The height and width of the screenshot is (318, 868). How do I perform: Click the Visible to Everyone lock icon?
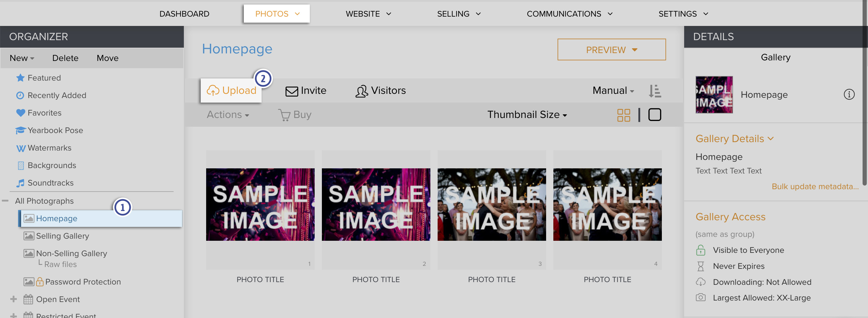click(700, 250)
